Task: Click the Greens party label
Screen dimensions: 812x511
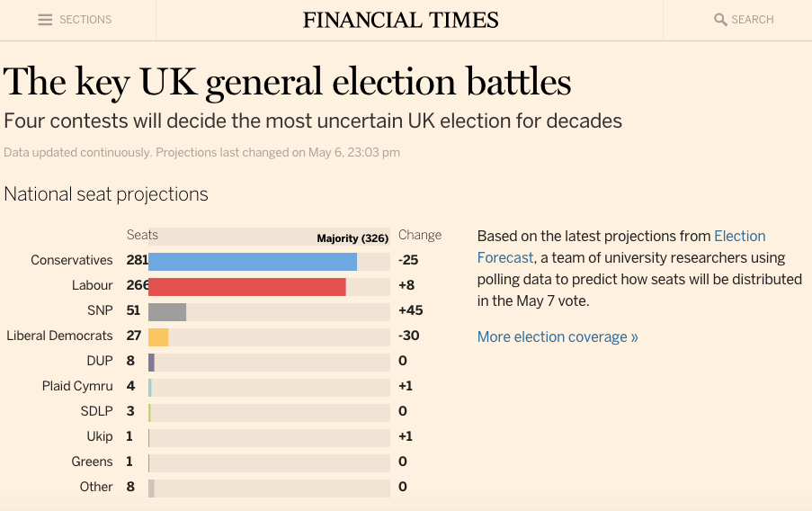Action: click(93, 462)
